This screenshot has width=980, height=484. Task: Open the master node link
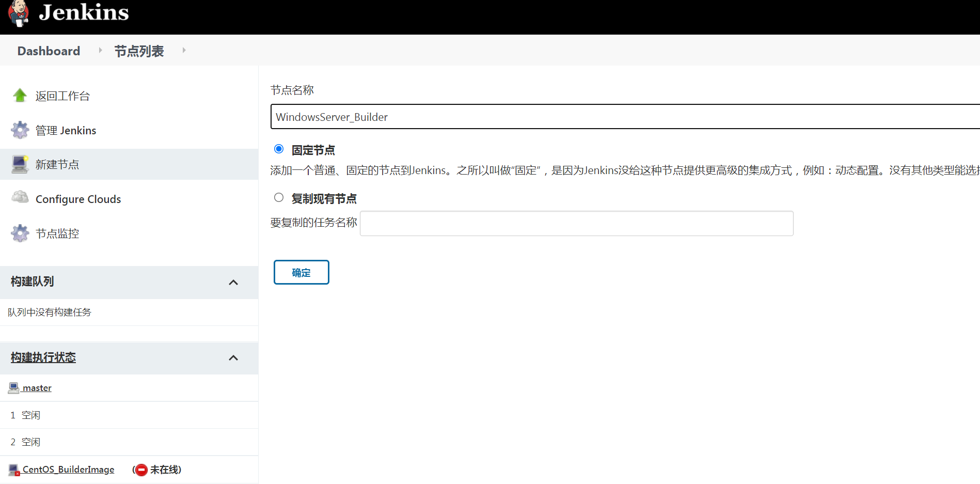37,388
